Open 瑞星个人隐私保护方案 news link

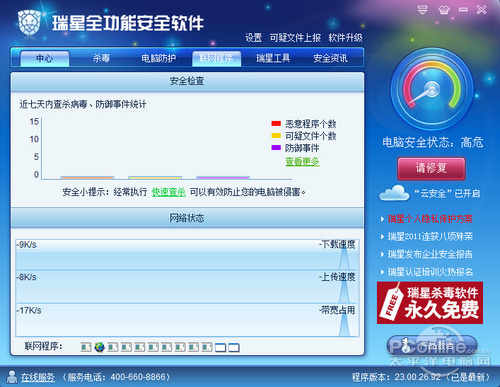coord(430,219)
